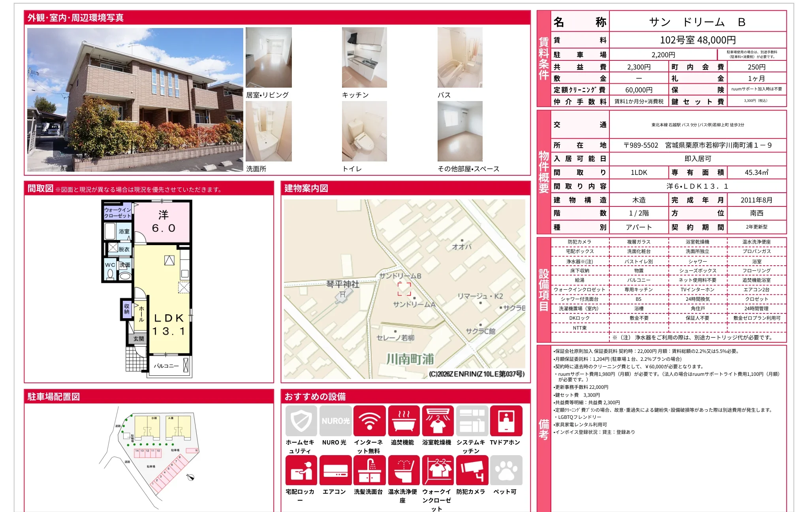The height and width of the screenshot is (512, 812).
Task: Select the 追焚機能 bathtub icon
Action: (x=404, y=421)
